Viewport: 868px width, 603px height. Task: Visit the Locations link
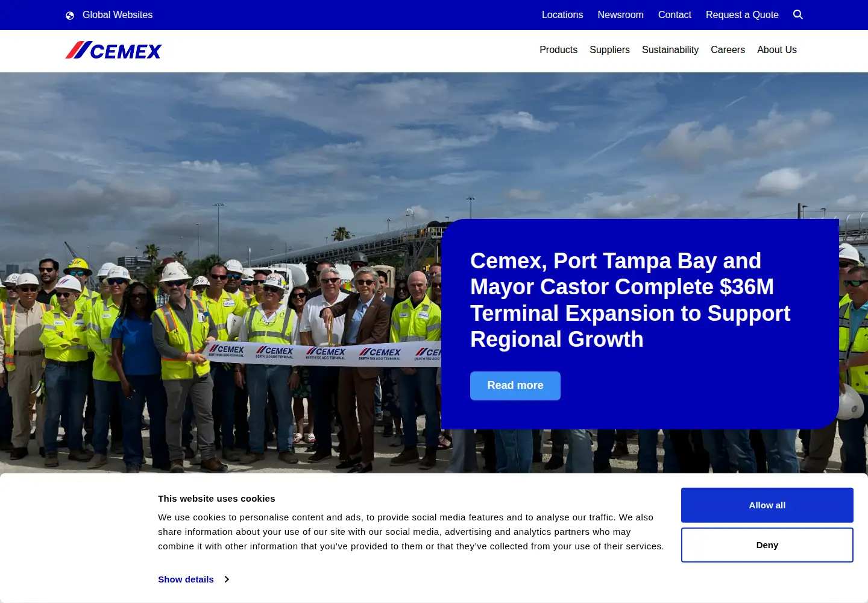pos(562,15)
